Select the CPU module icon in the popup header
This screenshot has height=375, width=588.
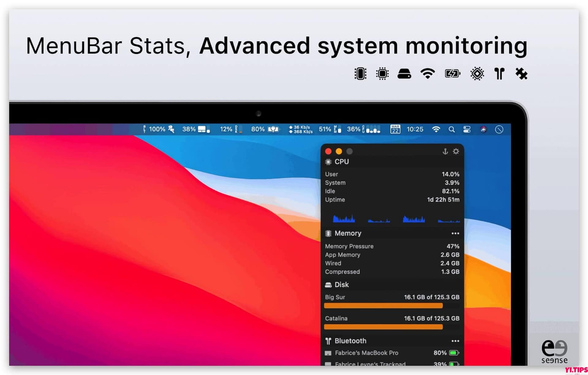pyautogui.click(x=328, y=162)
